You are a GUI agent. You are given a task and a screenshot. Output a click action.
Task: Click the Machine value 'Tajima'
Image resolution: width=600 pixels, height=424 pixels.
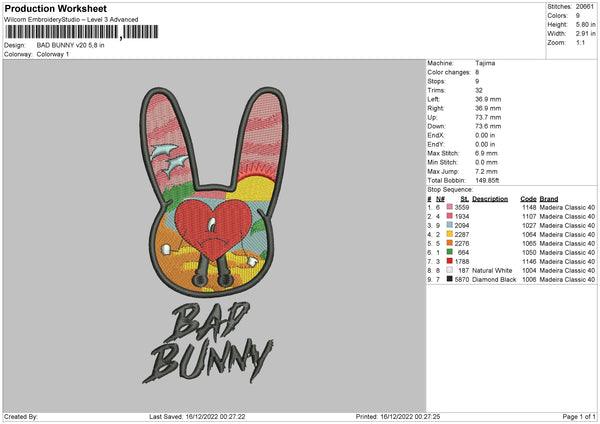[485, 63]
